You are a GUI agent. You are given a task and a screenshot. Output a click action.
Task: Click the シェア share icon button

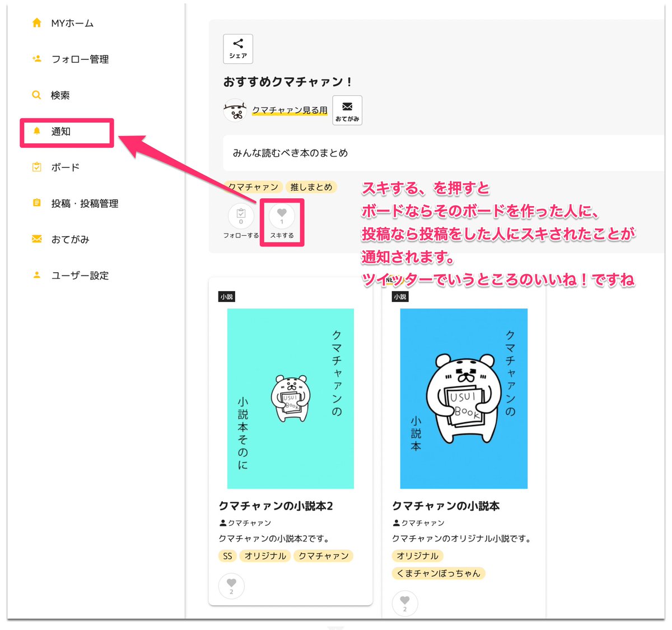[x=238, y=49]
